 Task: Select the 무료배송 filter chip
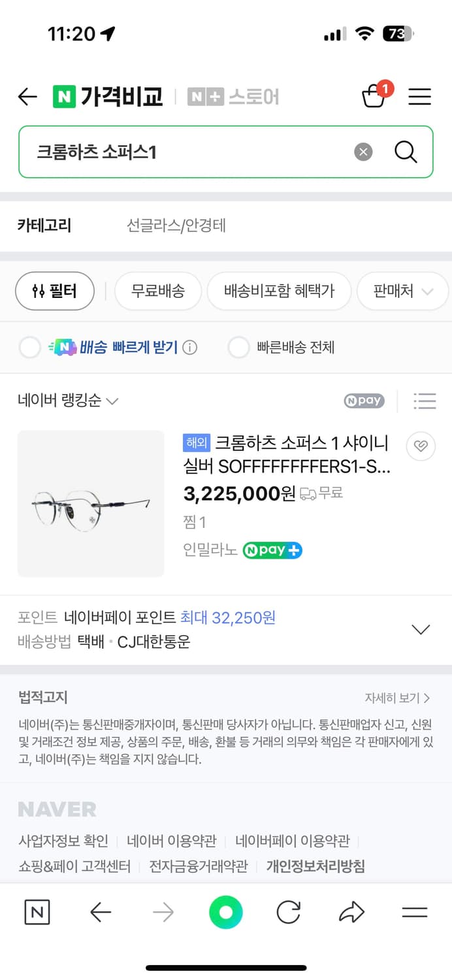pos(158,291)
